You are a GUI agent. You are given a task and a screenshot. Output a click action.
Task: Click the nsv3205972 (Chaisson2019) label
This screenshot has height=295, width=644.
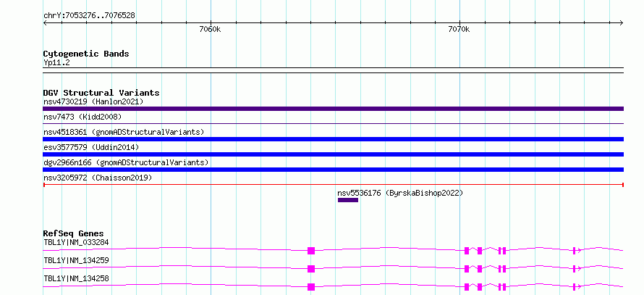98,178
